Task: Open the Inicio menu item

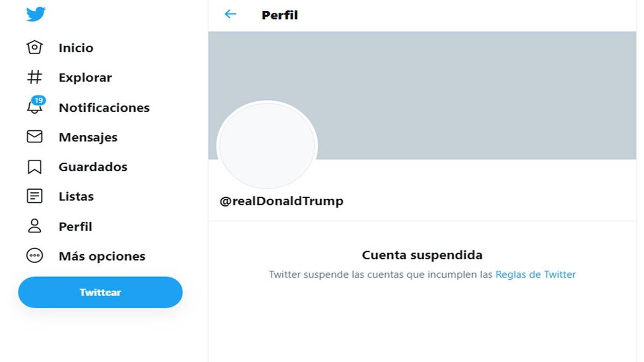Action: click(x=76, y=48)
